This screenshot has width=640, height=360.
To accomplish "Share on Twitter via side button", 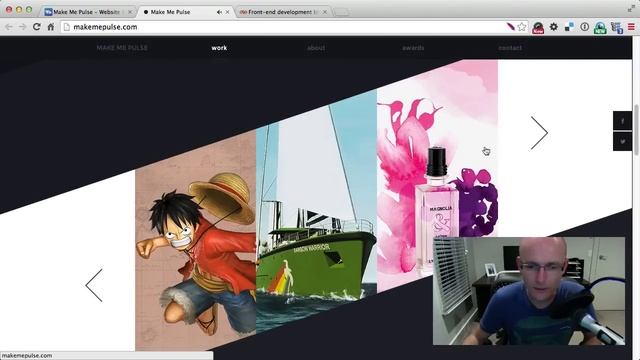I will pos(622,141).
